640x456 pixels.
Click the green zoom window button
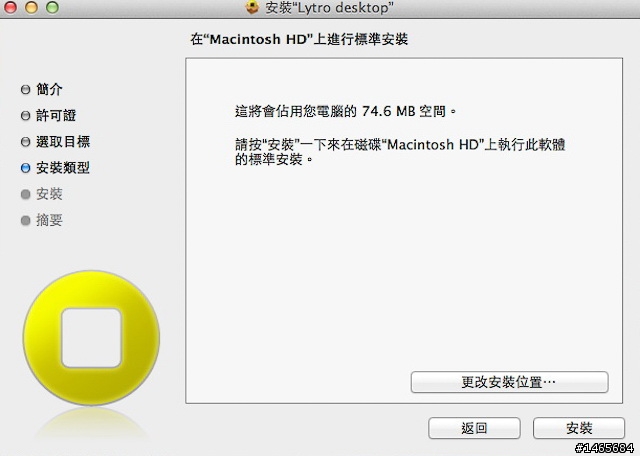[52, 7]
